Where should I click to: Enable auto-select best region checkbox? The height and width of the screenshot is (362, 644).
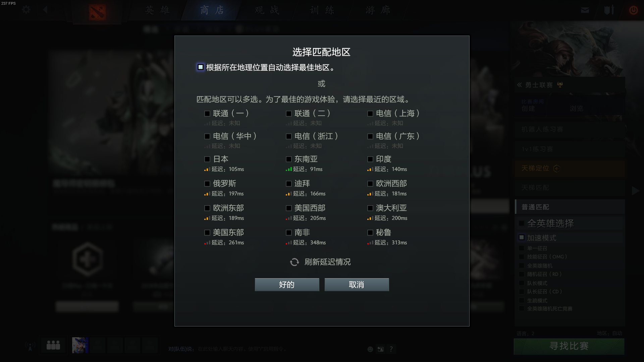[x=201, y=67]
